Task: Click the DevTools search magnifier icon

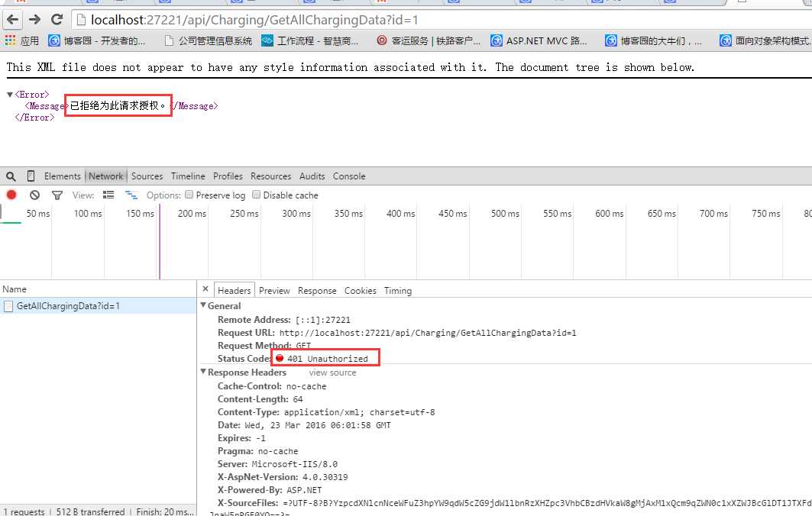Action: click(x=11, y=176)
